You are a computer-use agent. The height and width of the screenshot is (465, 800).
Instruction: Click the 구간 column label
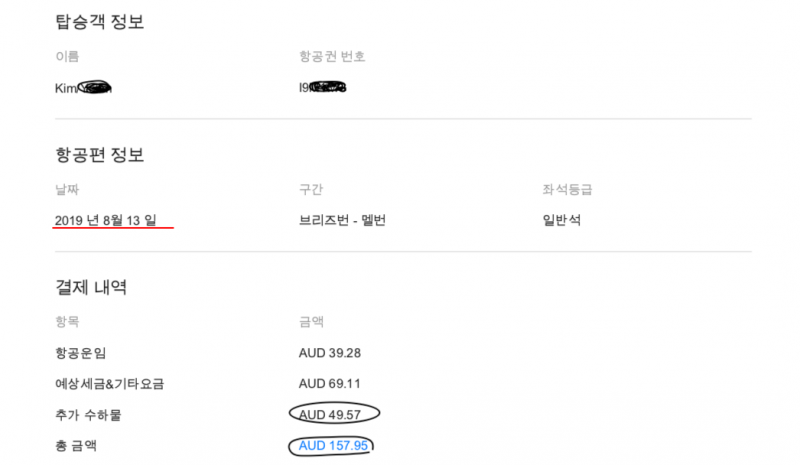pos(311,189)
